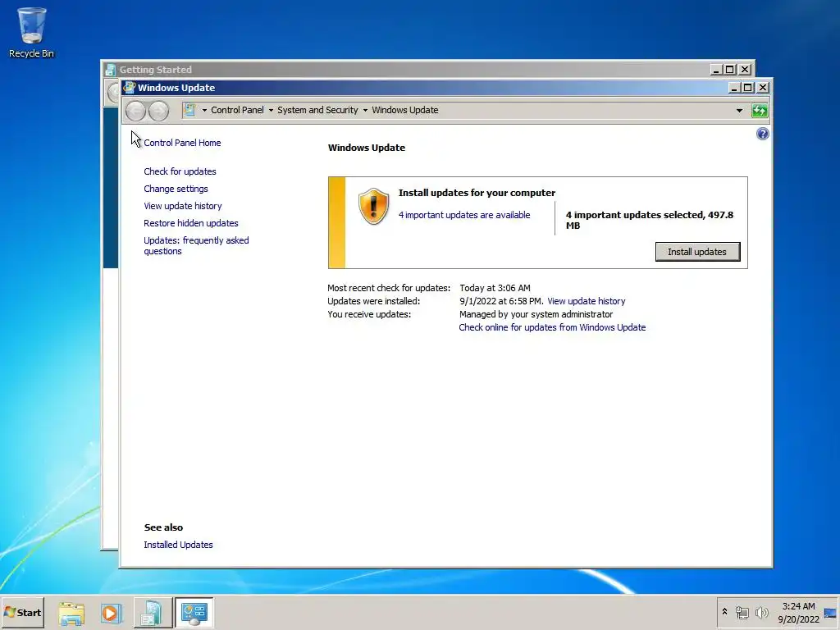Open the volume speaker tray icon
840x630 pixels.
tap(761, 612)
